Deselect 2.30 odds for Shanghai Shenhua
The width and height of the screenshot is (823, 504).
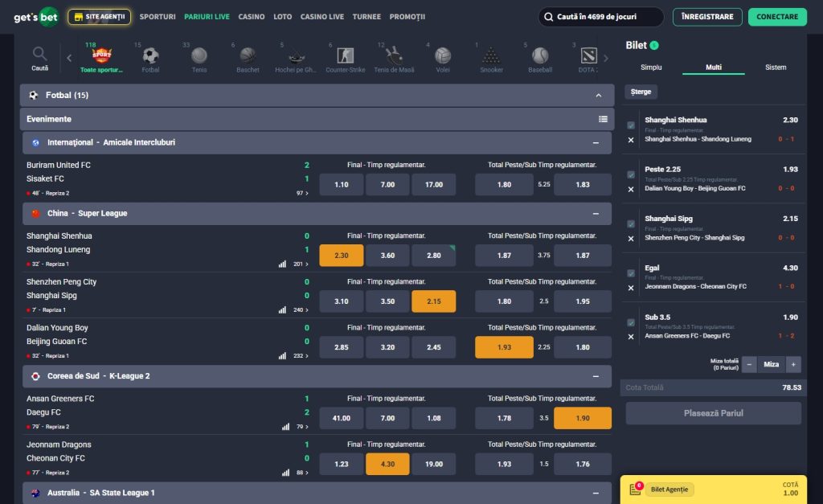pyautogui.click(x=341, y=256)
